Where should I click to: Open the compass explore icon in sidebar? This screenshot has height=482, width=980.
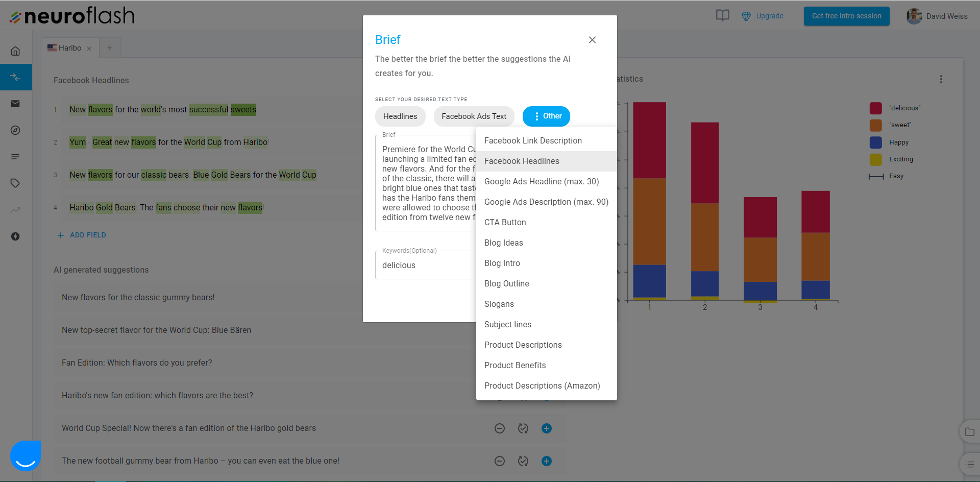point(15,130)
